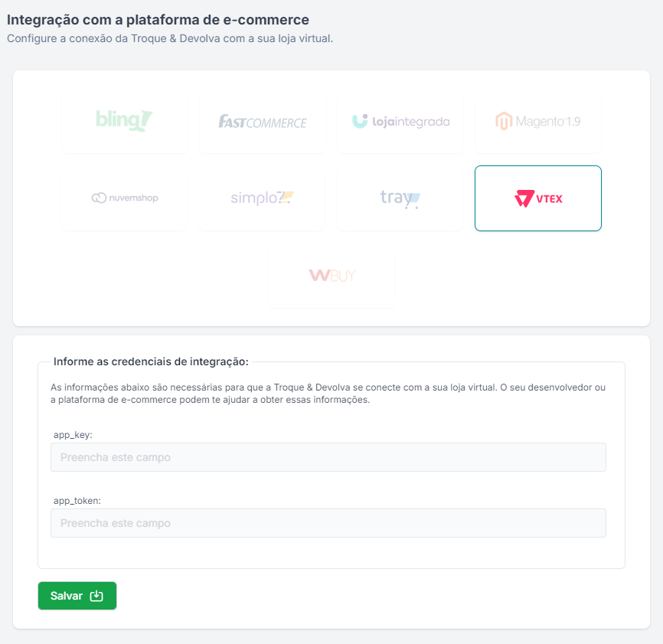This screenshot has width=663, height=644.
Task: Click the pink VTEX triangle symbol
Action: point(524,199)
